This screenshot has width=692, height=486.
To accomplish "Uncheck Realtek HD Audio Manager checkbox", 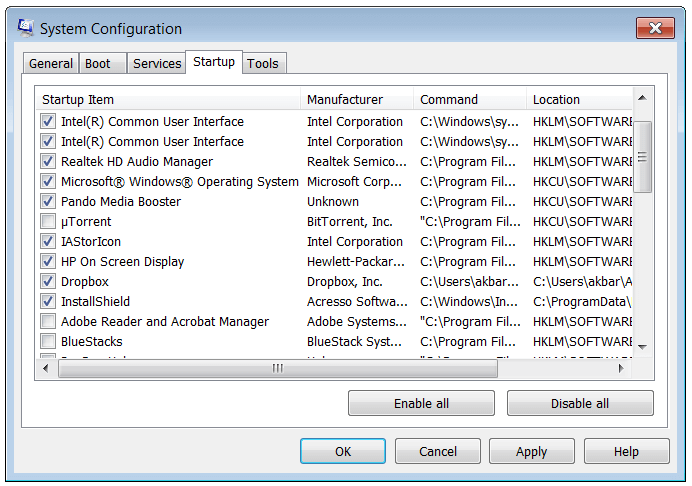I will [x=48, y=162].
